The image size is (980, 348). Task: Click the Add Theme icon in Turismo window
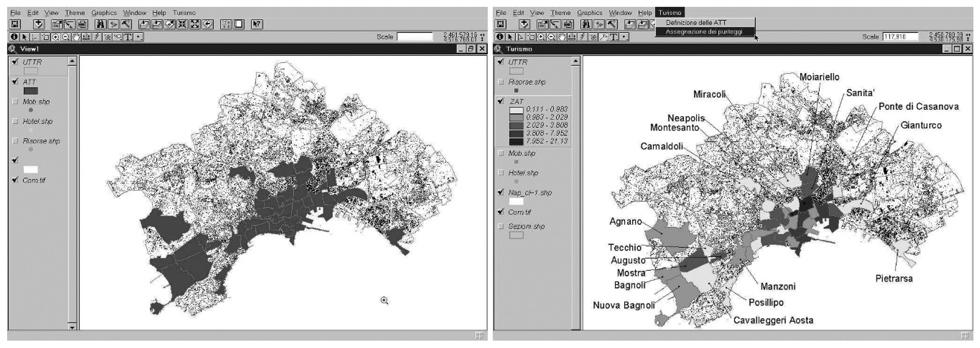525,24
